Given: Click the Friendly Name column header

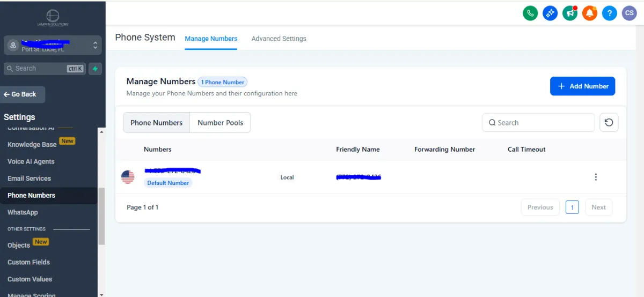Looking at the screenshot, I should [x=358, y=150].
